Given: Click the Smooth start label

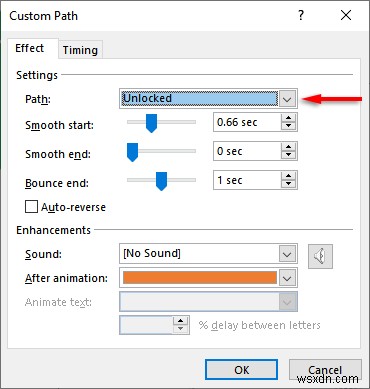Looking at the screenshot, I should [59, 125].
